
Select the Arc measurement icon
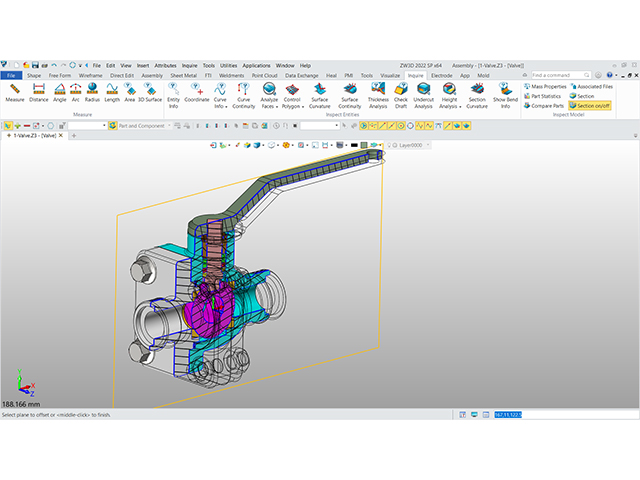click(x=76, y=92)
